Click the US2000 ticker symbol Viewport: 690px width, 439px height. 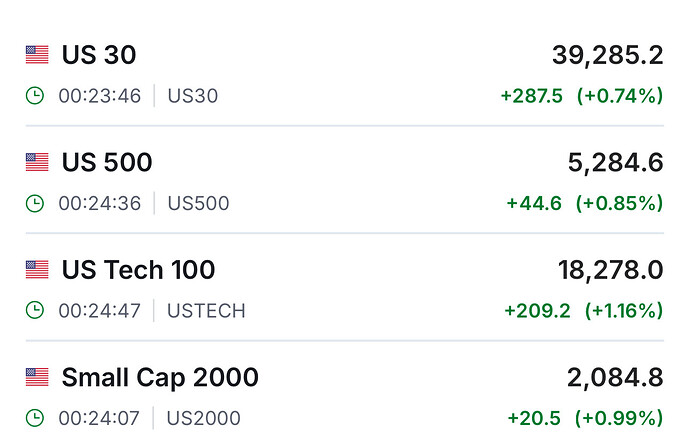[204, 418]
